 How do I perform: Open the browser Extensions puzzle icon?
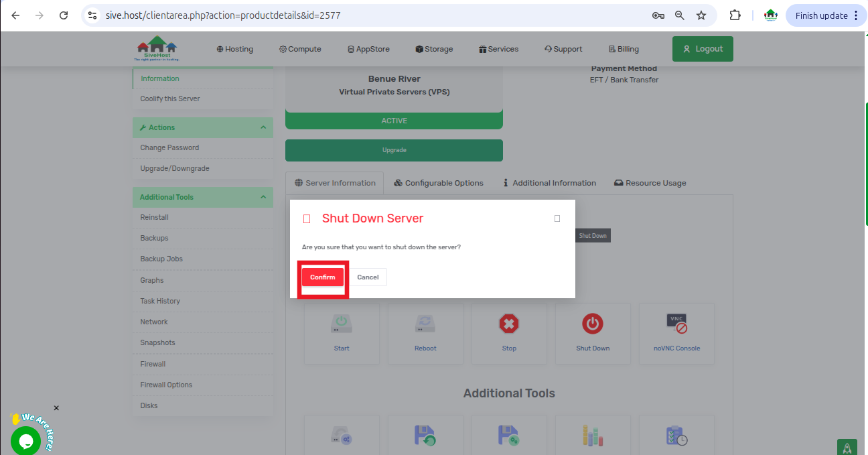(735, 15)
